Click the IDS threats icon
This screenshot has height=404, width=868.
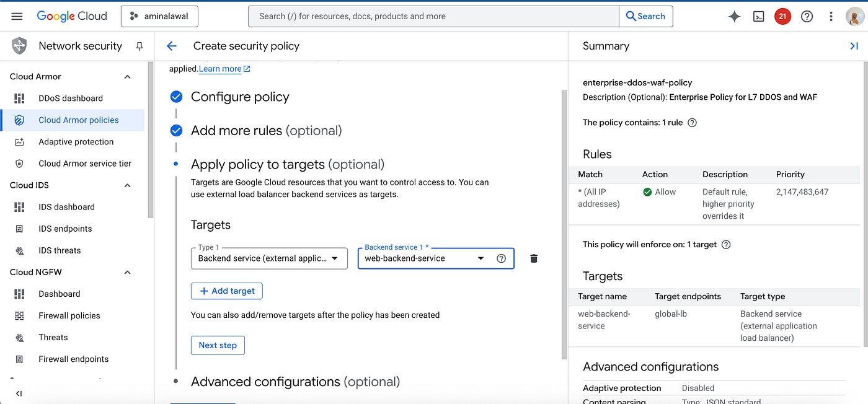tap(19, 250)
